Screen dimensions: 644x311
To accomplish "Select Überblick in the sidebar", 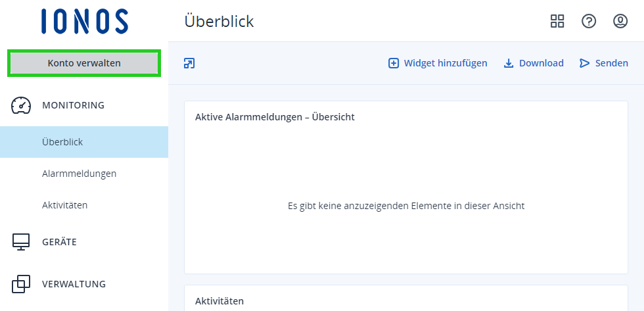I will point(62,142).
